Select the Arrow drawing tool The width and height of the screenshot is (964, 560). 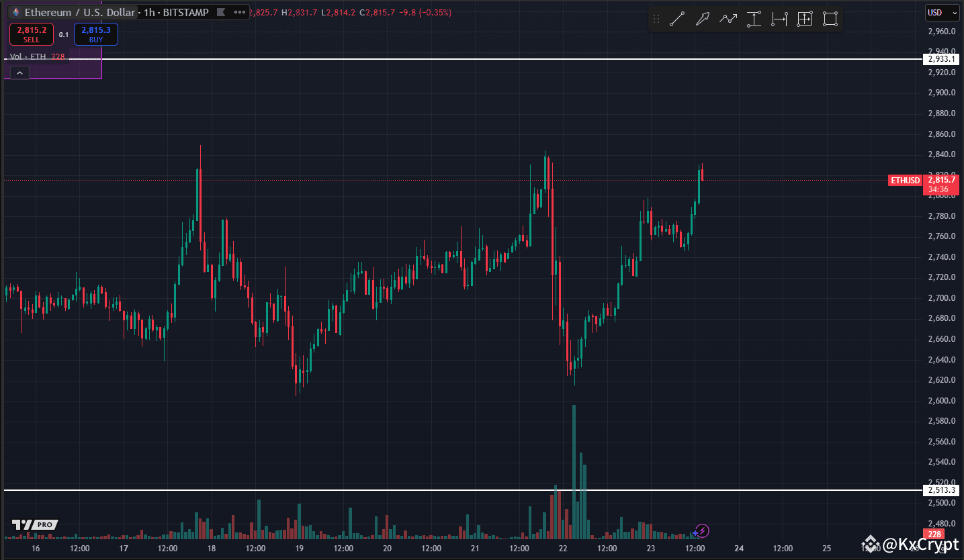tap(703, 19)
